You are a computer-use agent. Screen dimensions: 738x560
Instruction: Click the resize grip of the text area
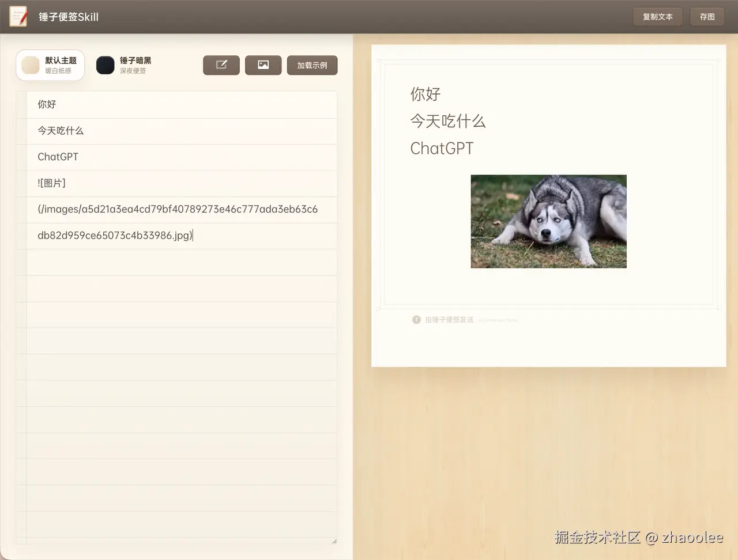[x=333, y=540]
